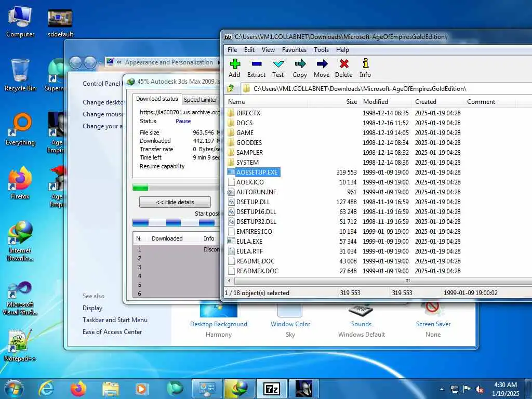This screenshot has height=399, width=532.
Task: Click the Hide details button
Action: tap(175, 202)
